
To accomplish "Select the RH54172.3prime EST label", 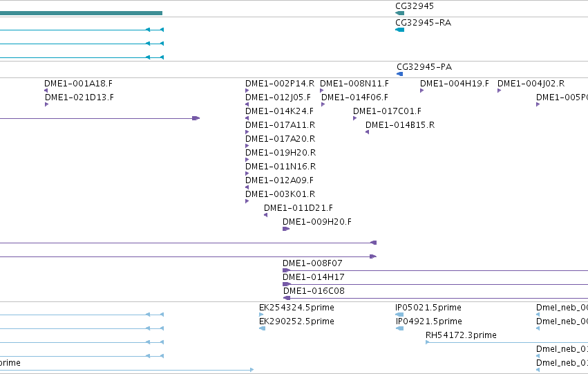I will pos(461,335).
